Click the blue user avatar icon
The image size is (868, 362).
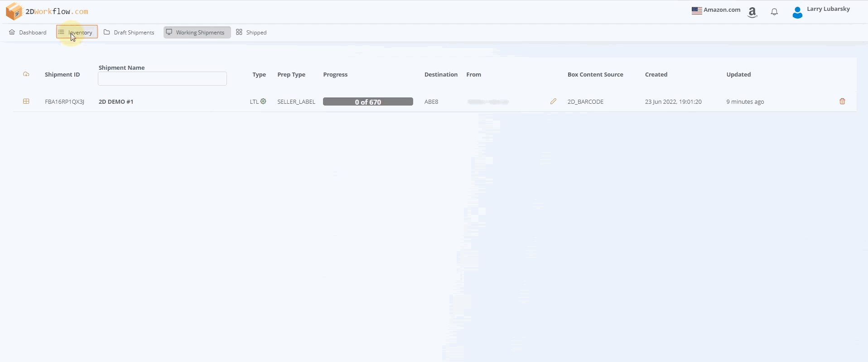click(797, 12)
